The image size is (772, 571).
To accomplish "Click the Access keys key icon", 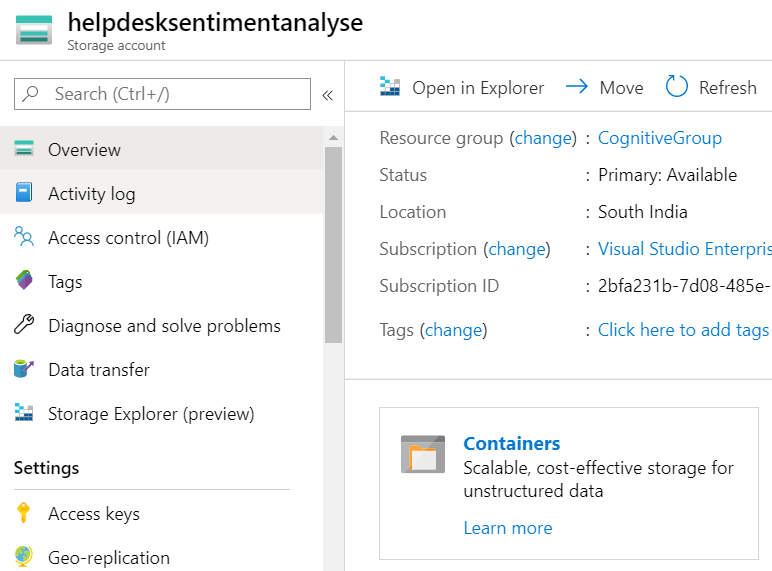I will tap(23, 512).
